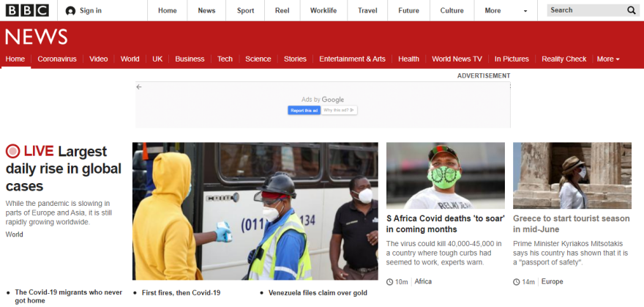The width and height of the screenshot is (644, 307).
Task: Click the Why this ad? button
Action: (339, 110)
